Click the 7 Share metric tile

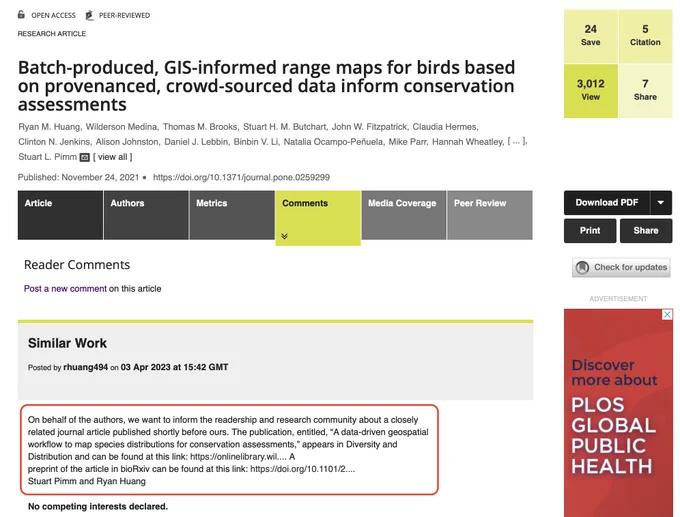[645, 91]
